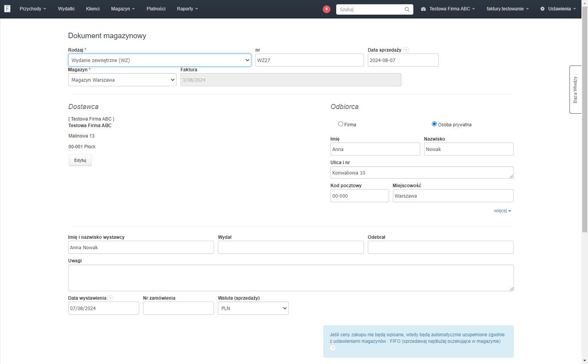
Task: Click the Wydał input field
Action: (291, 247)
